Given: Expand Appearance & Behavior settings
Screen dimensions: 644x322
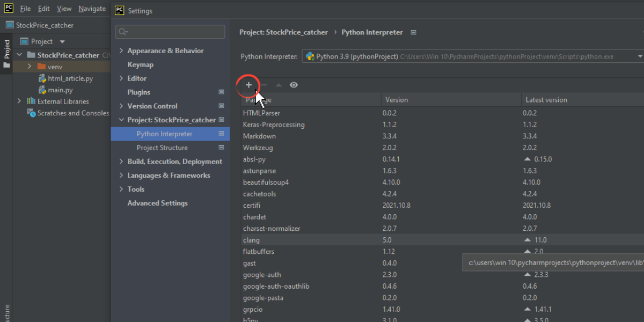Looking at the screenshot, I should [121, 51].
